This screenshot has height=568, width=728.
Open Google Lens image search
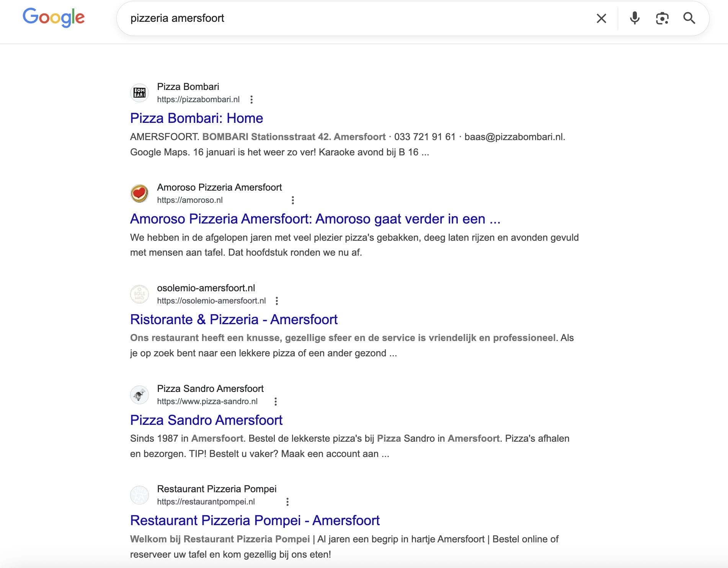[x=662, y=18]
